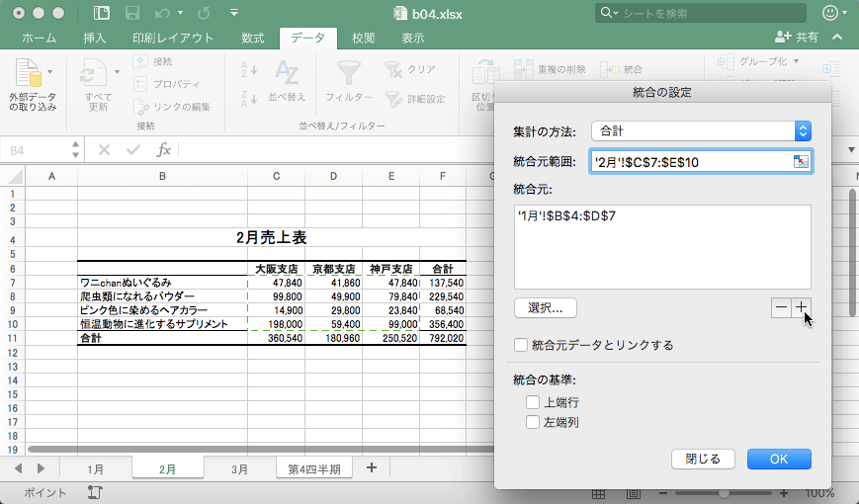This screenshot has height=504, width=859.
Task: Click the range selector collapse icon
Action: pos(801,162)
